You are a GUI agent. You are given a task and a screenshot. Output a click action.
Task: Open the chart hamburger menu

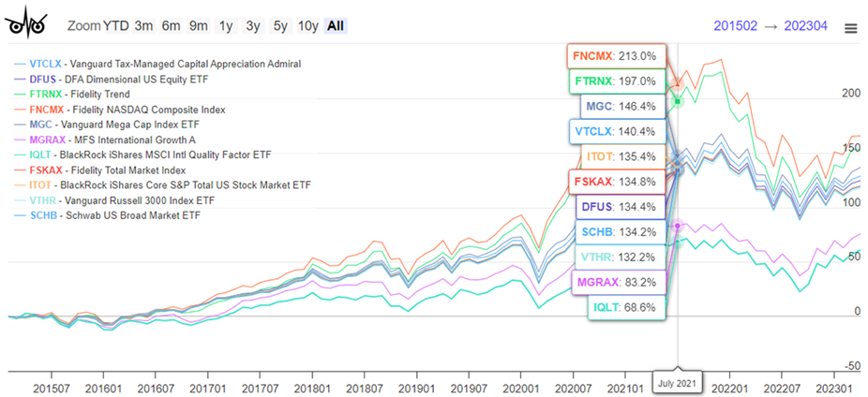[x=850, y=27]
